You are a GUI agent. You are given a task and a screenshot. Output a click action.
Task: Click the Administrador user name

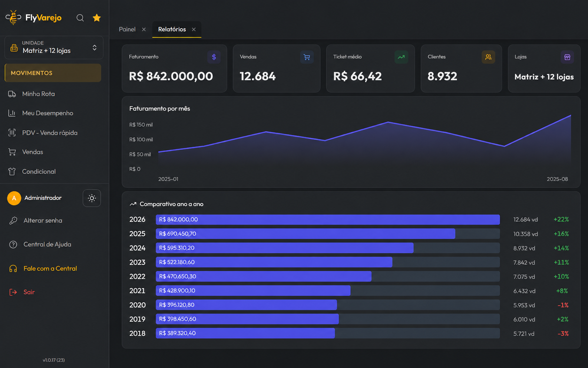43,198
